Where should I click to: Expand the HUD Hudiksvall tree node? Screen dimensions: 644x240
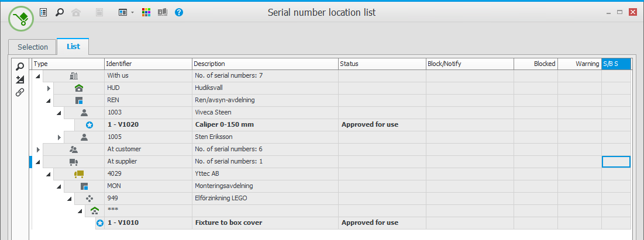pos(49,88)
